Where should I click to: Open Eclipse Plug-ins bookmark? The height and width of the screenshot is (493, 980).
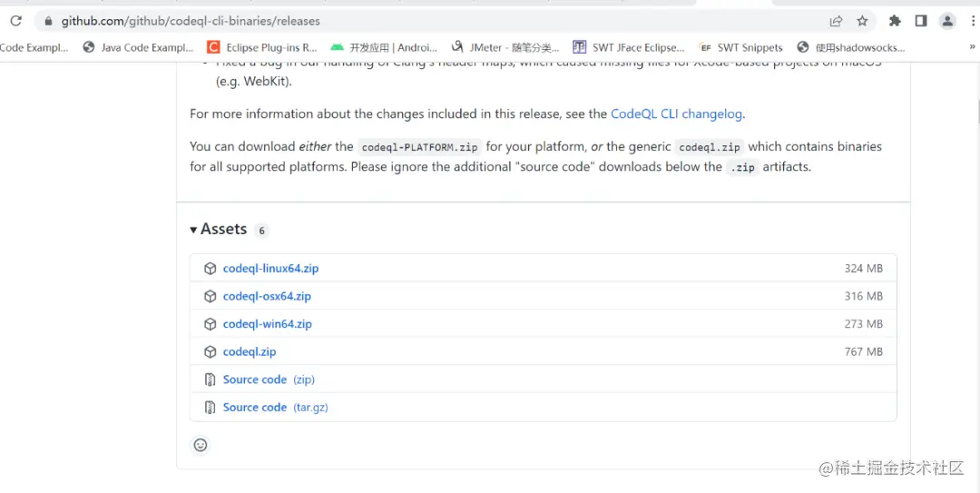pyautogui.click(x=262, y=47)
